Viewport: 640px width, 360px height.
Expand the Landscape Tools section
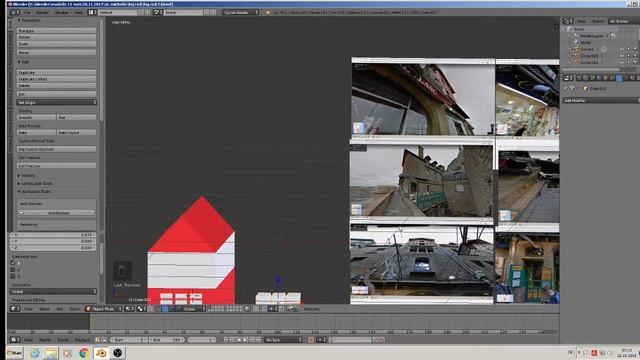35,183
